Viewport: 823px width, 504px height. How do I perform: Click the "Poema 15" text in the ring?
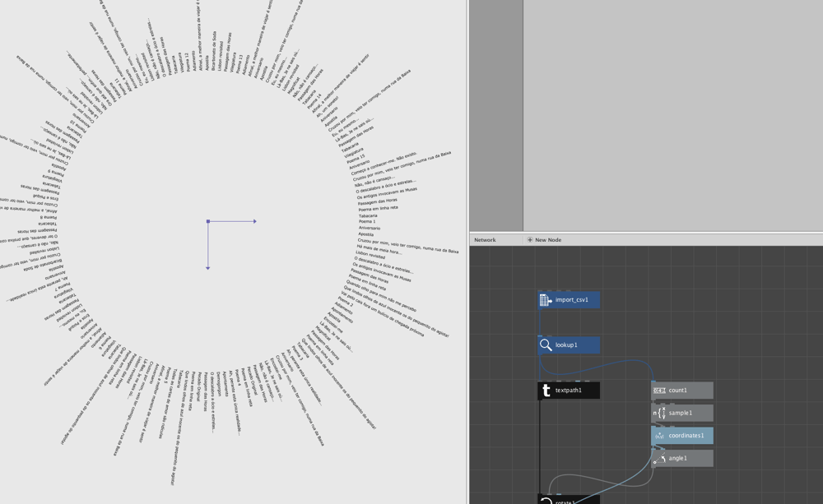pos(356,159)
